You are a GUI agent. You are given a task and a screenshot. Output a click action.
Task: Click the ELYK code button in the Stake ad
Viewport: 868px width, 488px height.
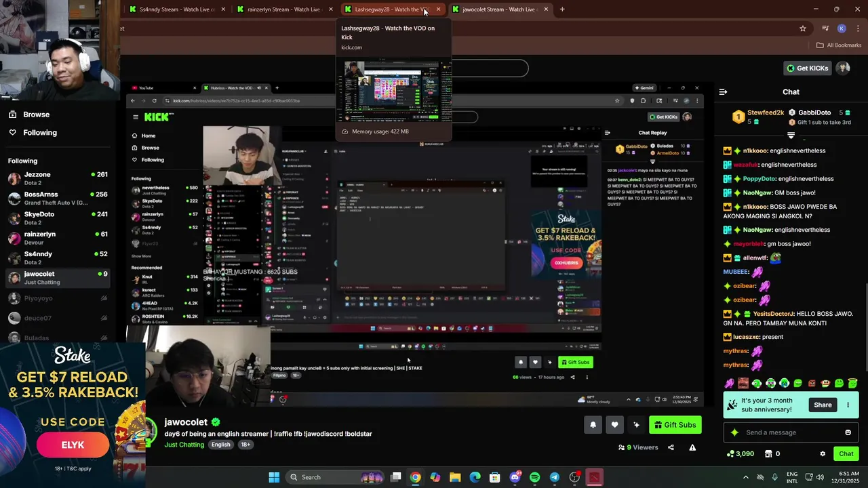[73, 445]
